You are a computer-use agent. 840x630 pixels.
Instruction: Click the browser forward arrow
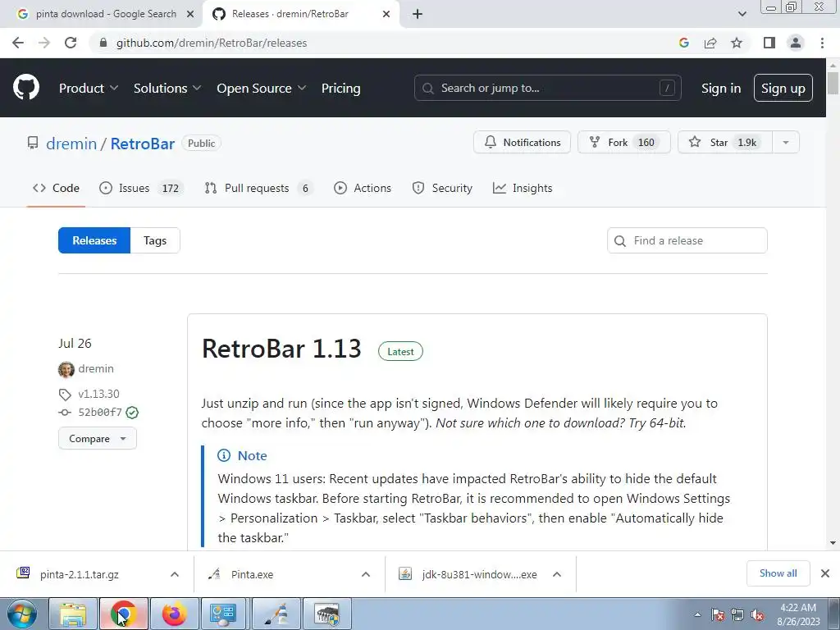44,43
